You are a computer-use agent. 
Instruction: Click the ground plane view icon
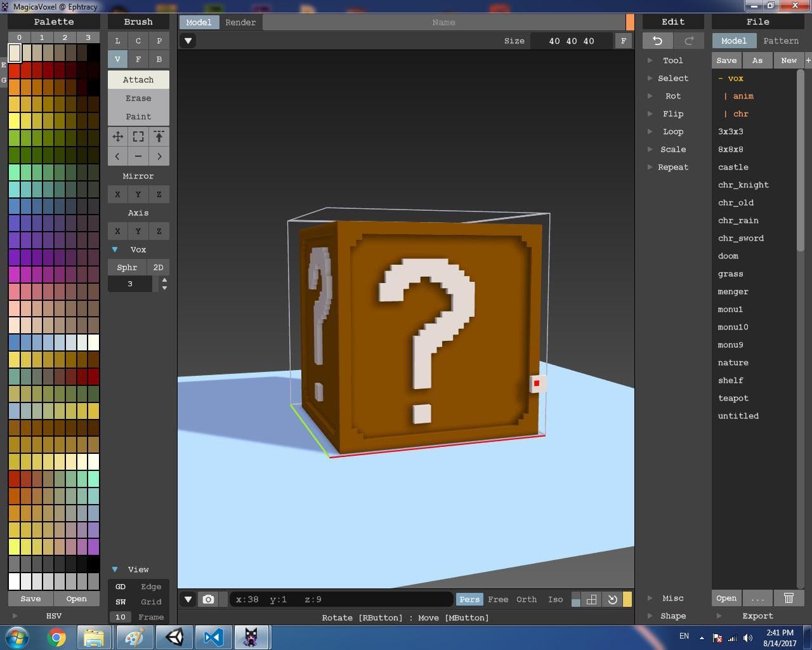tap(592, 599)
